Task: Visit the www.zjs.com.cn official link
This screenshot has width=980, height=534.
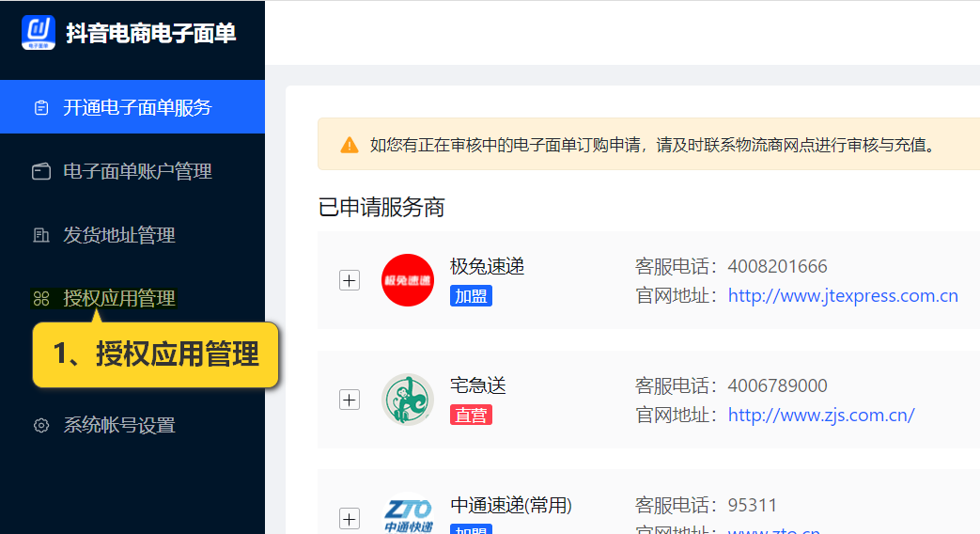Action: (x=821, y=415)
